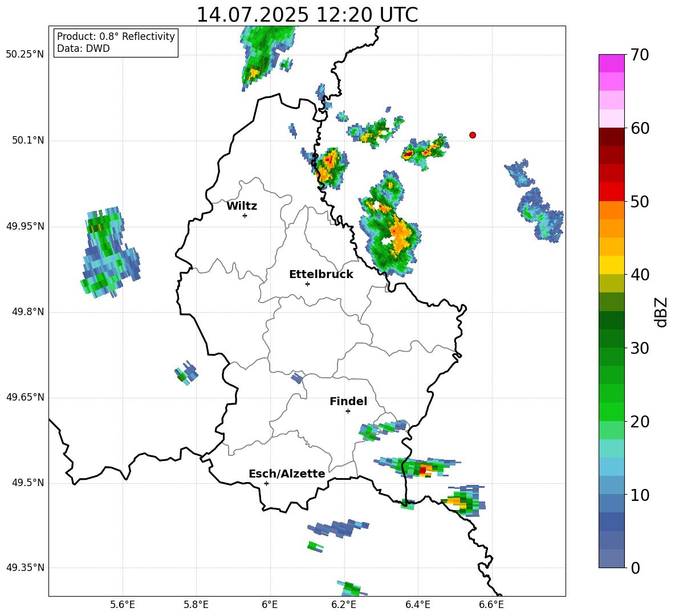Pick the bright green colorbar segment near 20
675x616 pixels.
point(611,411)
